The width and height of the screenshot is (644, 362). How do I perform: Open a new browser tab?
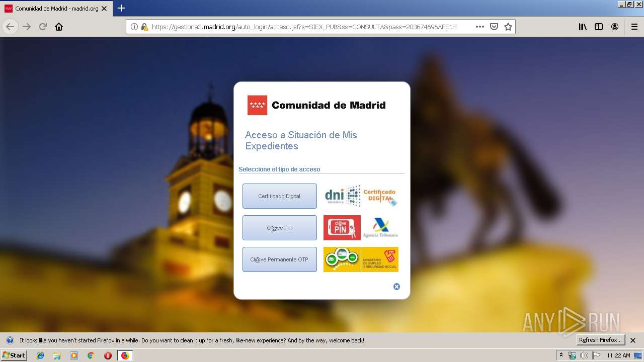(x=121, y=9)
